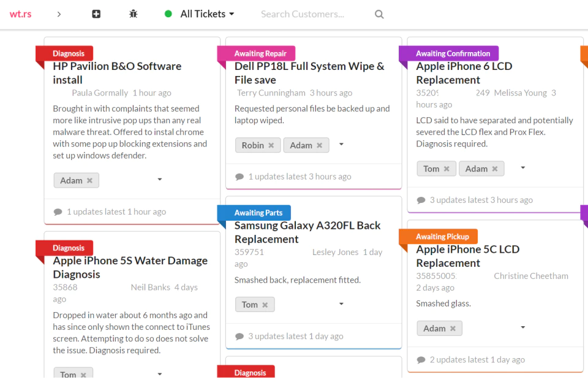This screenshot has height=382, width=588.
Task: Open the All Tickets dropdown
Action: [x=208, y=14]
